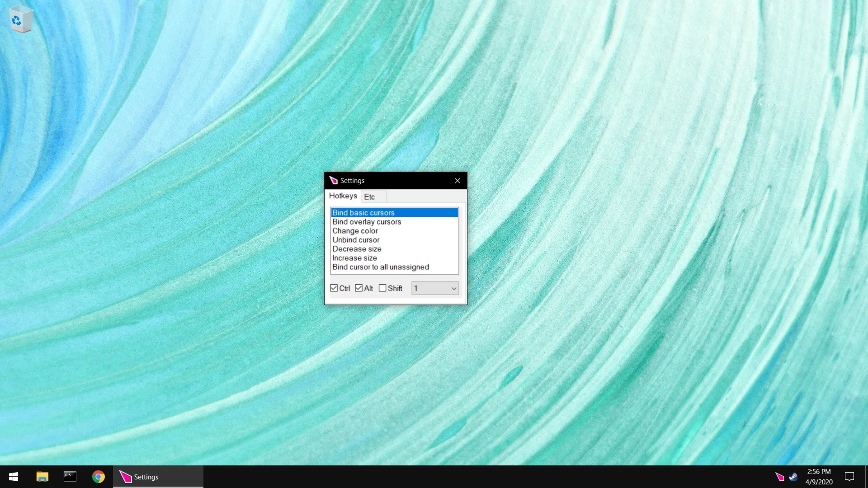Switch to the Etc tab
868x488 pixels.
pyautogui.click(x=369, y=197)
